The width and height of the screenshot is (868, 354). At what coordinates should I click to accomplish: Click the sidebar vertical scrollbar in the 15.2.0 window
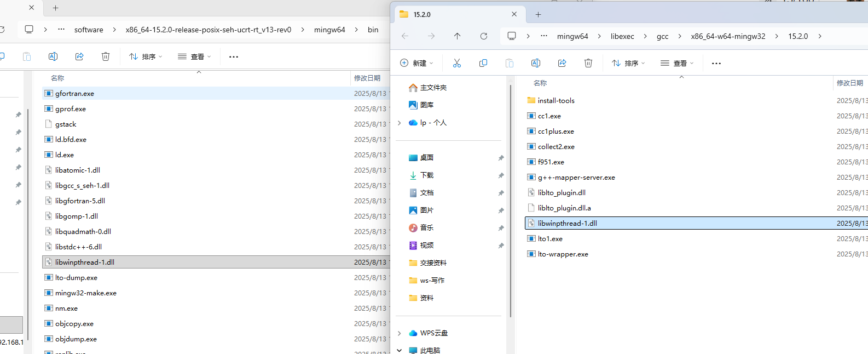[x=511, y=200]
